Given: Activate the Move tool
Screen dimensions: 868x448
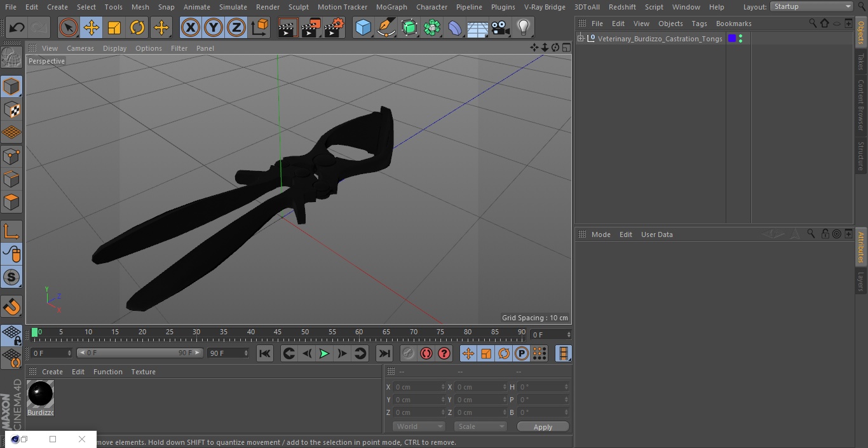Looking at the screenshot, I should click(x=92, y=27).
